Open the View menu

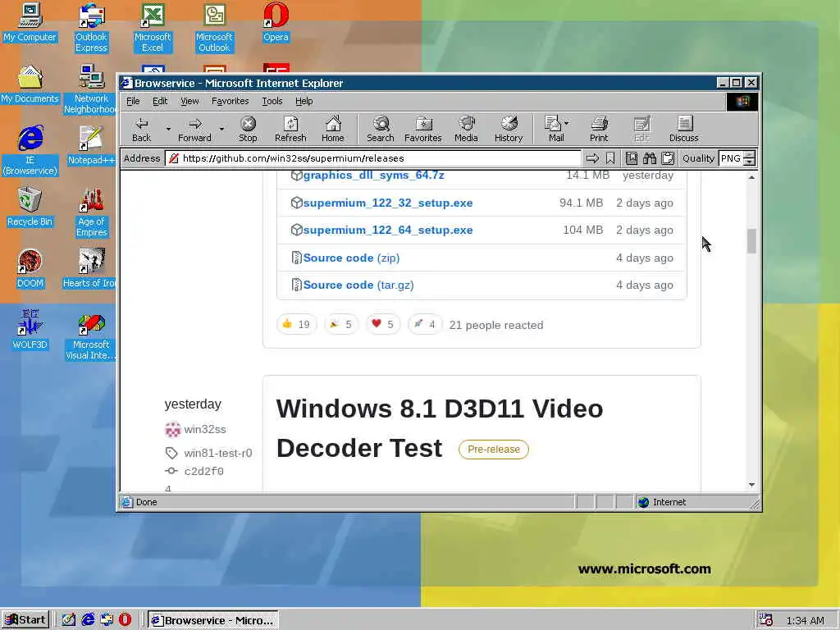(x=189, y=101)
